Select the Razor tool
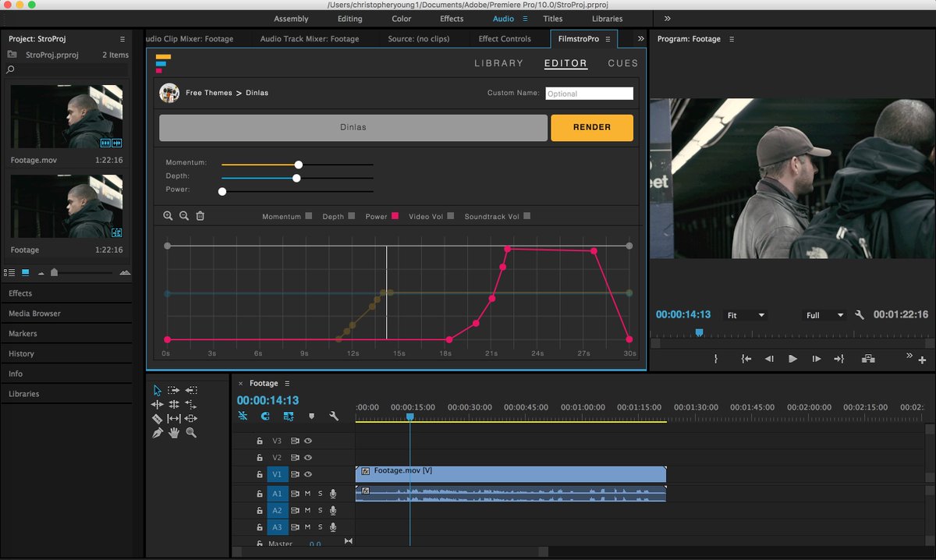Viewport: 936px width, 560px height. [158, 418]
